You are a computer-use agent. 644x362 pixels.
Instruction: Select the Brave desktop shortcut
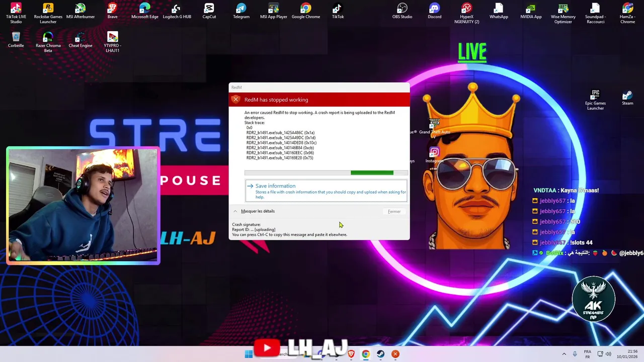click(113, 11)
